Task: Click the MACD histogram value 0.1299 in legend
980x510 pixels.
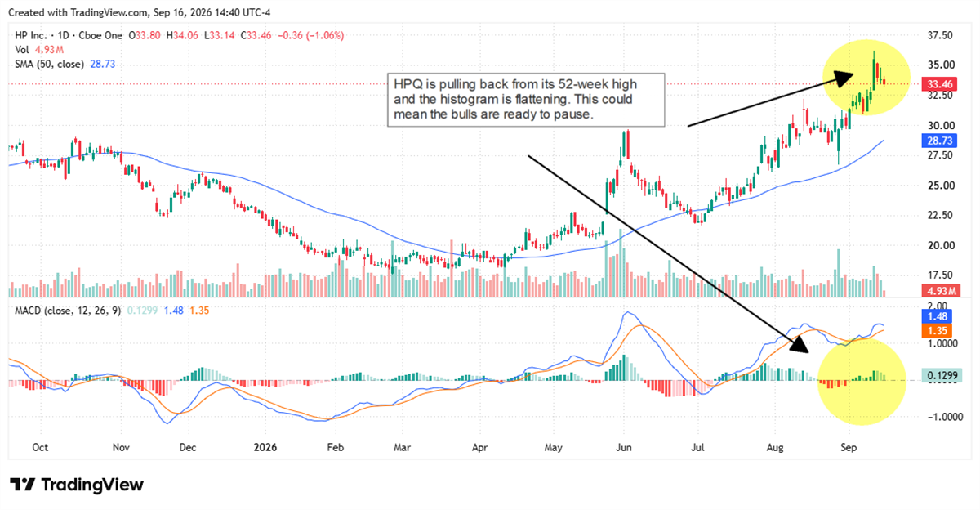Action: [140, 311]
